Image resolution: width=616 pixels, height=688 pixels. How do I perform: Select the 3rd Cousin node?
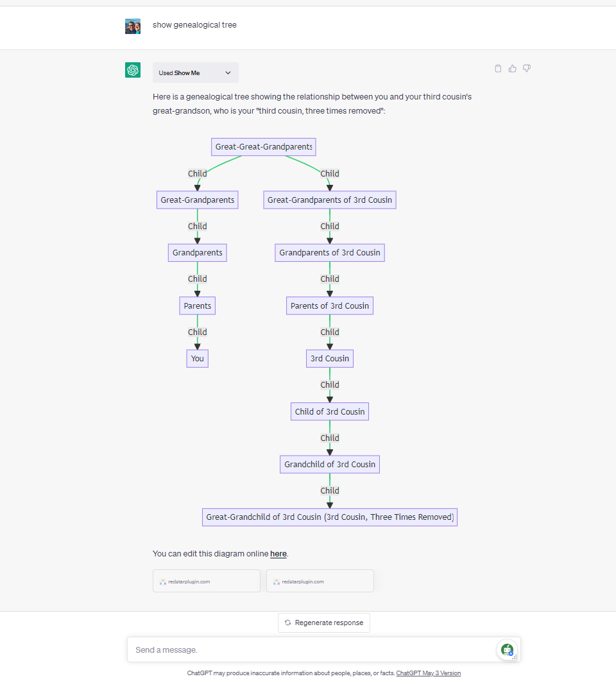pos(329,358)
